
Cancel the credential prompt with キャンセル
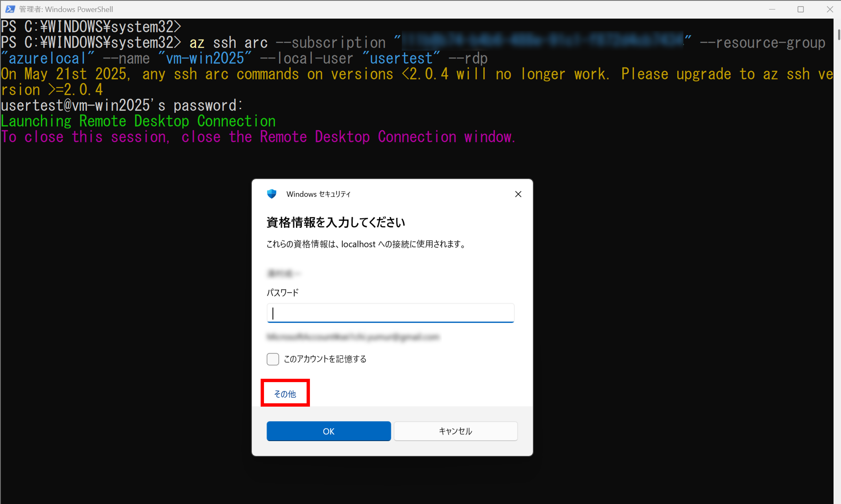(x=456, y=431)
